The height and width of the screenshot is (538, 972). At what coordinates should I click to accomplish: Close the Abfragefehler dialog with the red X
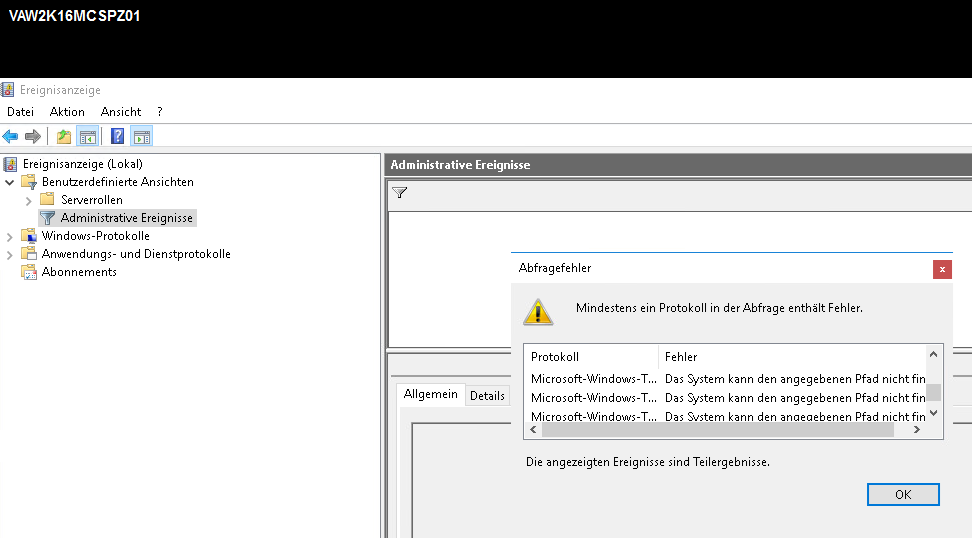click(942, 270)
